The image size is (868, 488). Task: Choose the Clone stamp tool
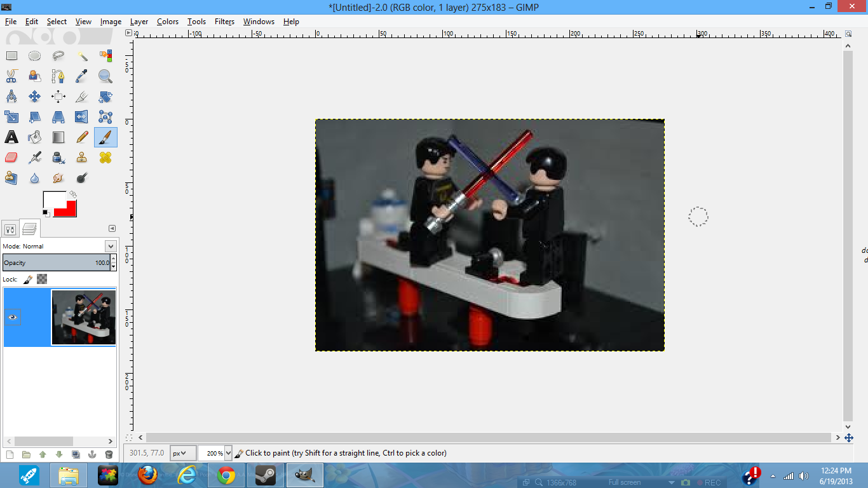click(82, 158)
